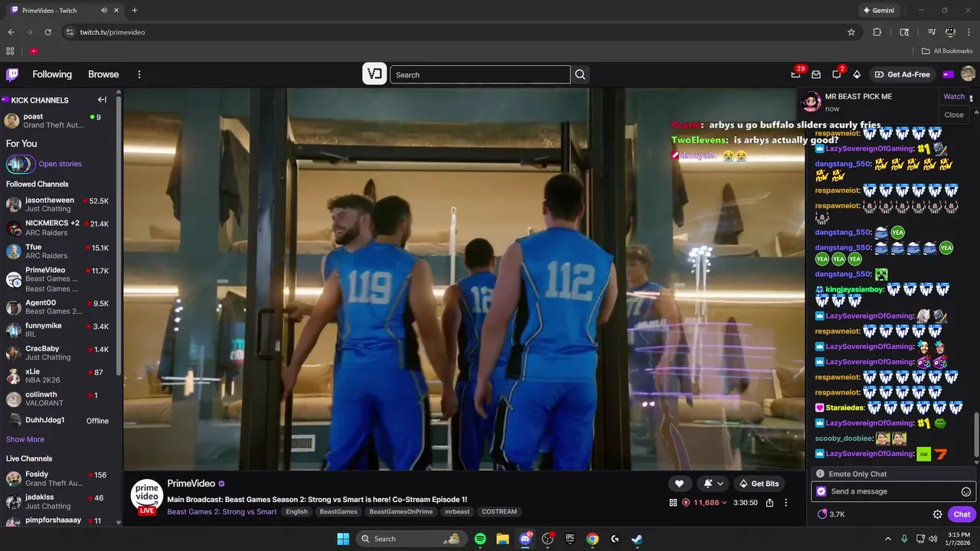Expand notification options chevron next to bell

720,484
